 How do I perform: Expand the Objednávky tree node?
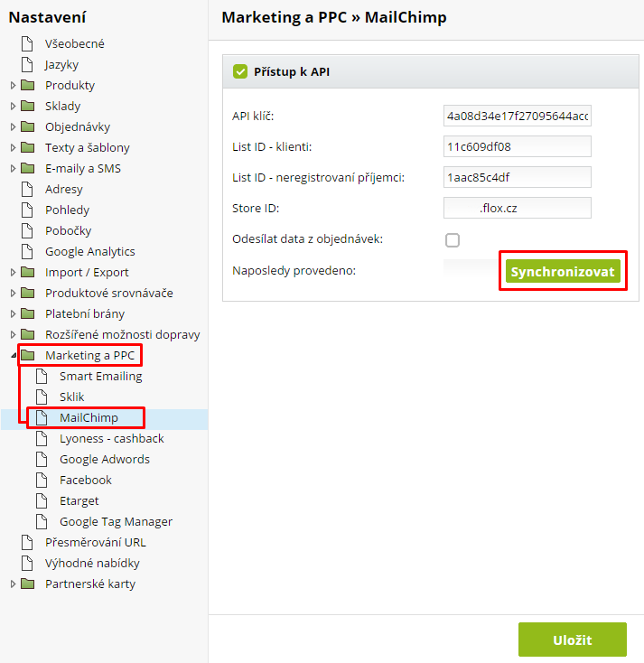[13, 127]
